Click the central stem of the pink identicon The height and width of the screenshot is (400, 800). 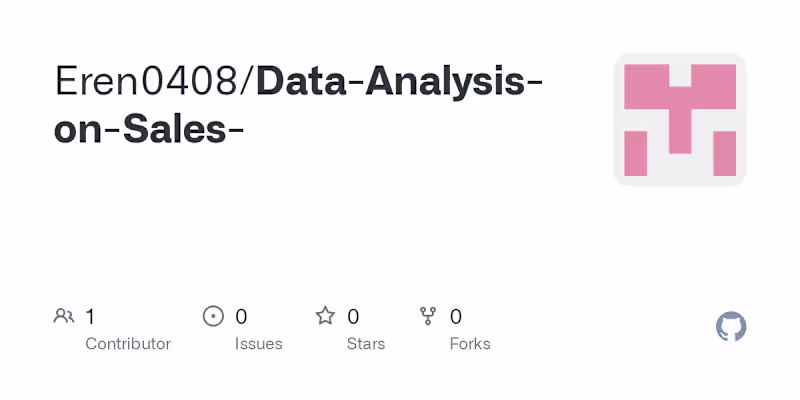(x=680, y=120)
